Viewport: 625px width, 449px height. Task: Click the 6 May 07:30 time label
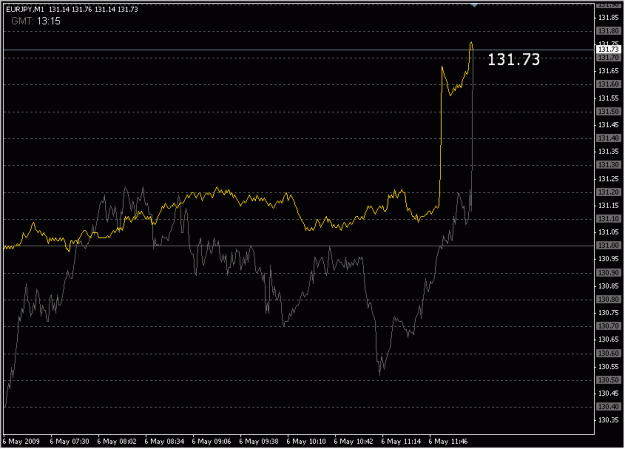click(69, 441)
